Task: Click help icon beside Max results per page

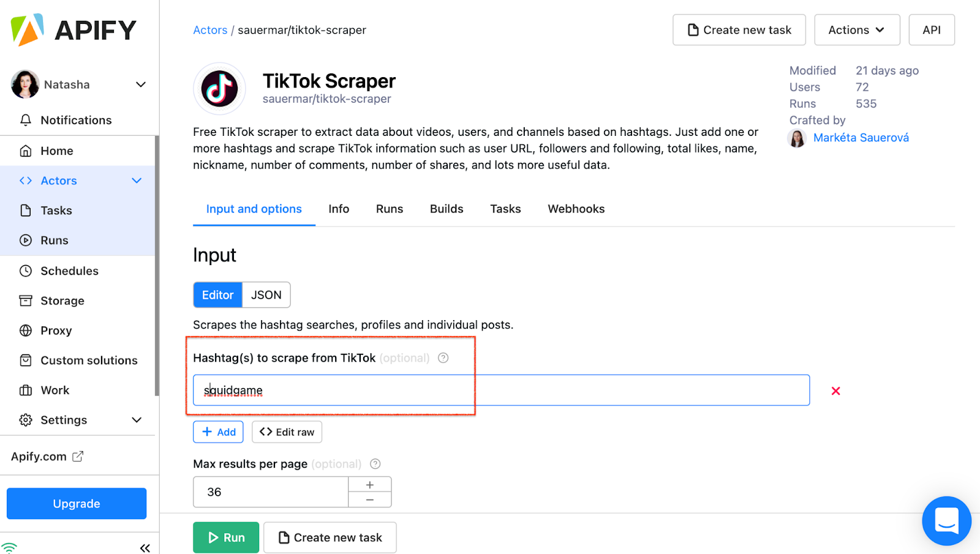Action: [375, 464]
